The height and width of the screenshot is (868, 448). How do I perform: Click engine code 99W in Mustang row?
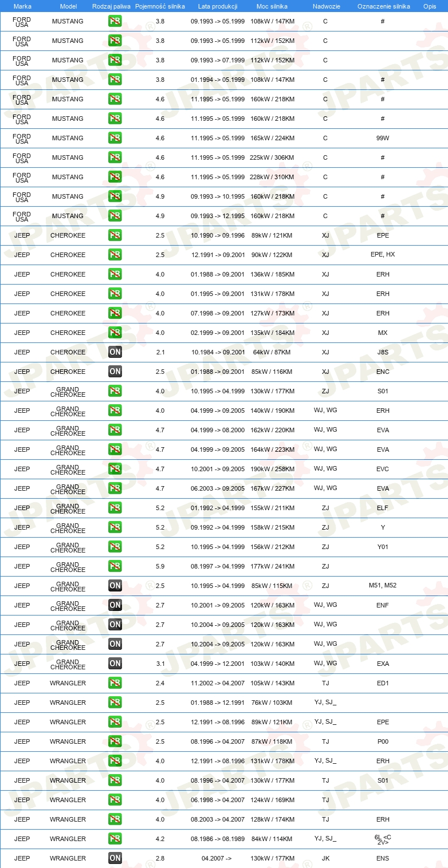pyautogui.click(x=383, y=138)
